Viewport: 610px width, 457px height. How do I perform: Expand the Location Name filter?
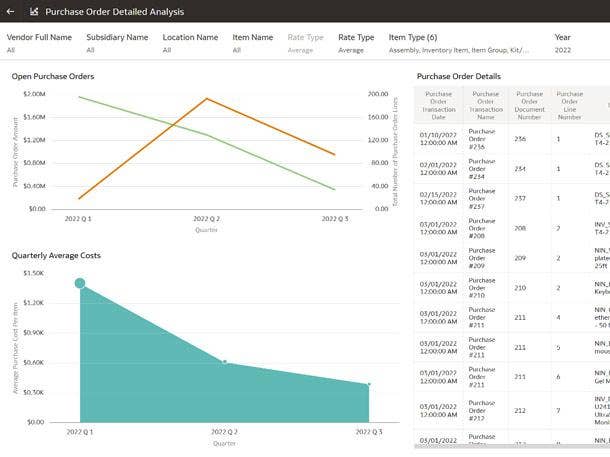[190, 42]
